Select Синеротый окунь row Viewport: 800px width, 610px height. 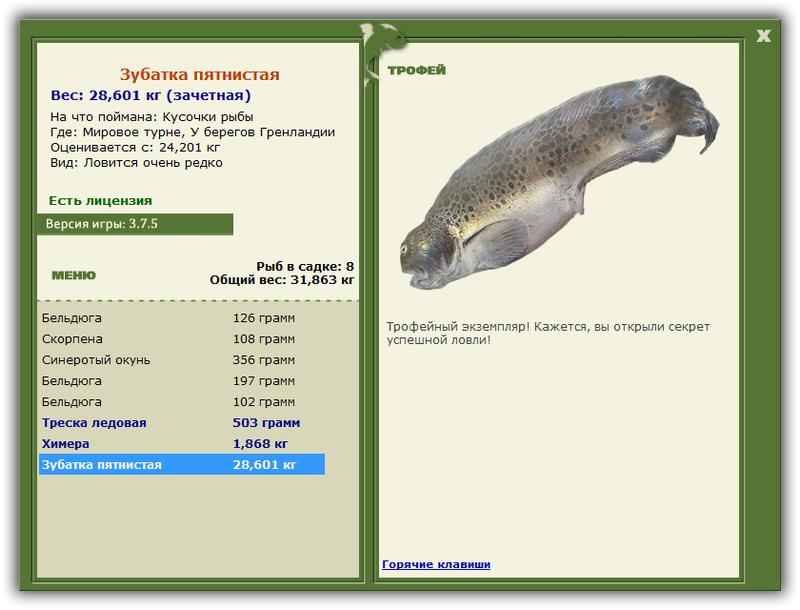[182, 360]
